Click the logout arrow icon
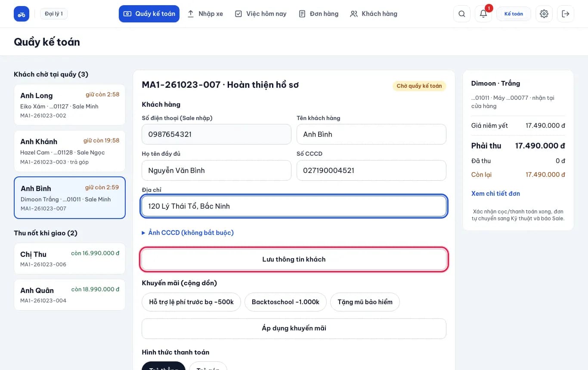This screenshot has height=370, width=588. [566, 14]
